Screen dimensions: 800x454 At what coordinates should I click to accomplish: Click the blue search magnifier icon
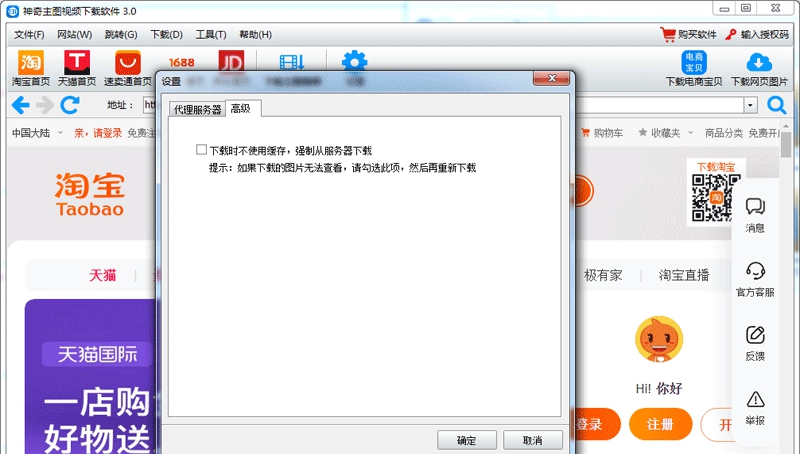click(x=777, y=106)
